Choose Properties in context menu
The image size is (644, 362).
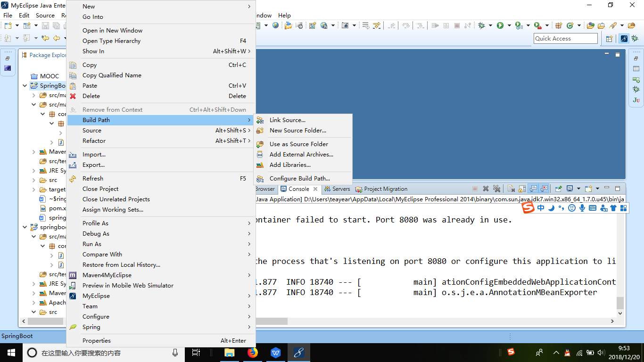click(x=161, y=341)
